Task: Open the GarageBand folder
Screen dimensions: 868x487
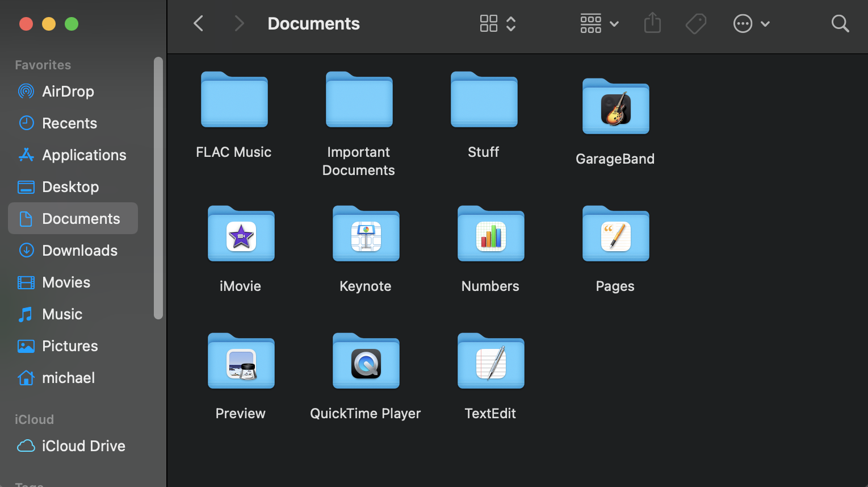Action: click(615, 107)
